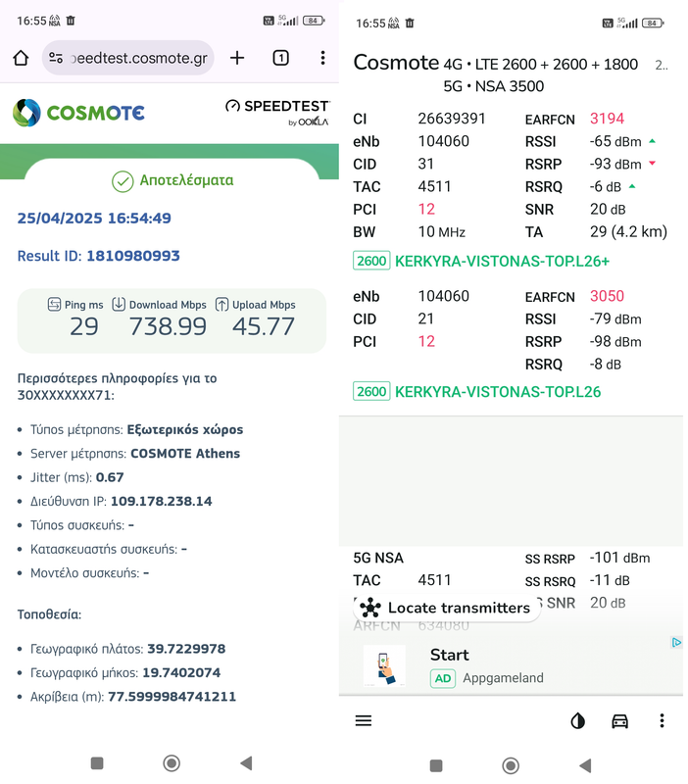
Task: Tap right phone's square recents button
Action: tap(436, 765)
